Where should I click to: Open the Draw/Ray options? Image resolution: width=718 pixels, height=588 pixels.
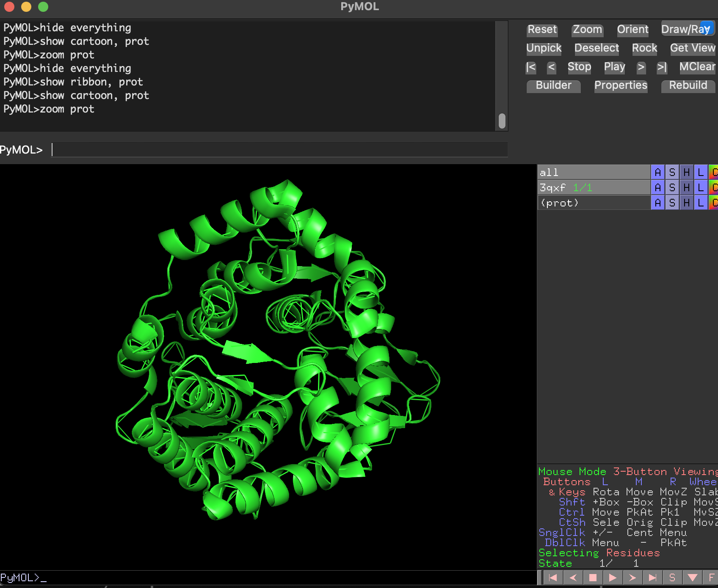(x=688, y=29)
